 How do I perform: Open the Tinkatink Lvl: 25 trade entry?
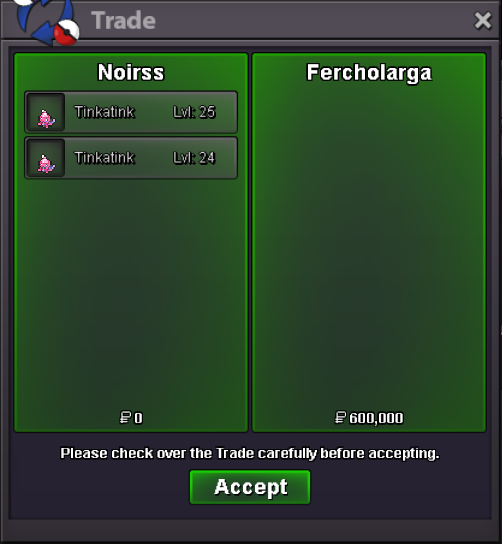[131, 112]
